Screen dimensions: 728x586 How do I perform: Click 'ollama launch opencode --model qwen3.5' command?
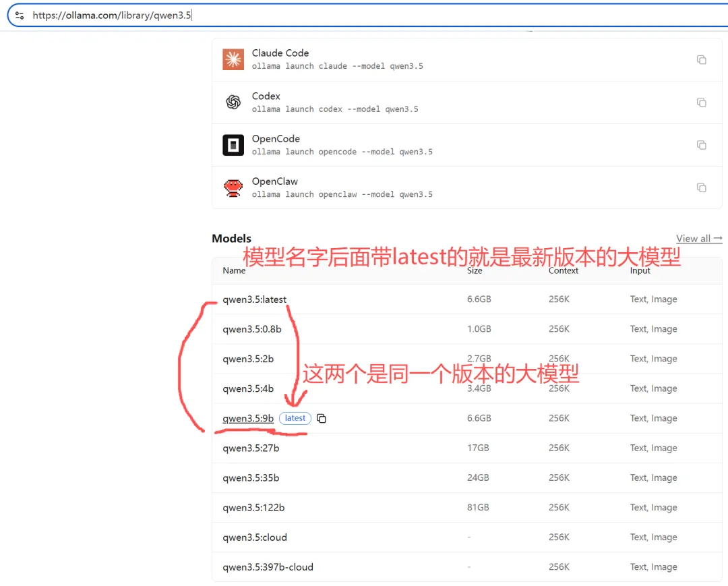coord(342,152)
